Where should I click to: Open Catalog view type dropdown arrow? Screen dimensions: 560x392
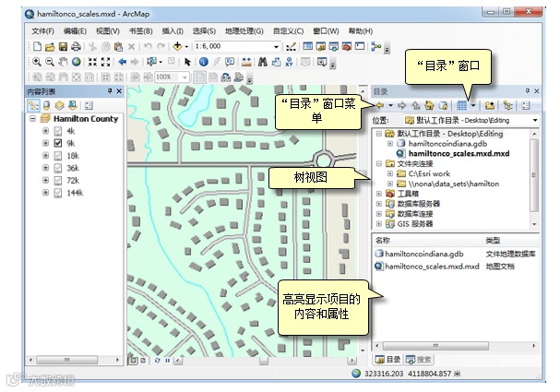[473, 105]
